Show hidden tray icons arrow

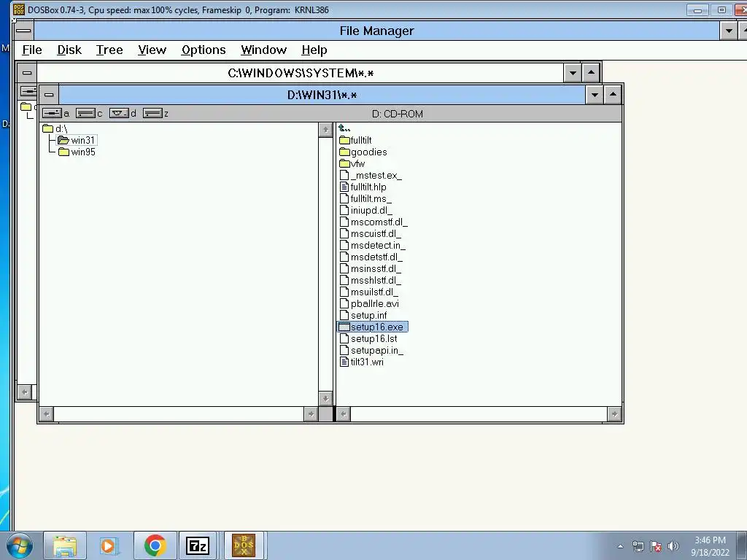pos(620,546)
